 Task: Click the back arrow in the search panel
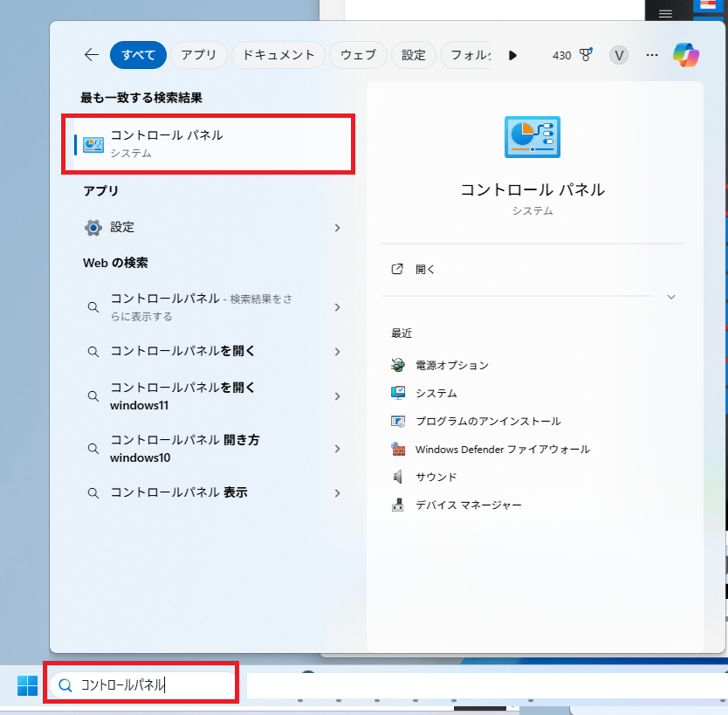[91, 54]
